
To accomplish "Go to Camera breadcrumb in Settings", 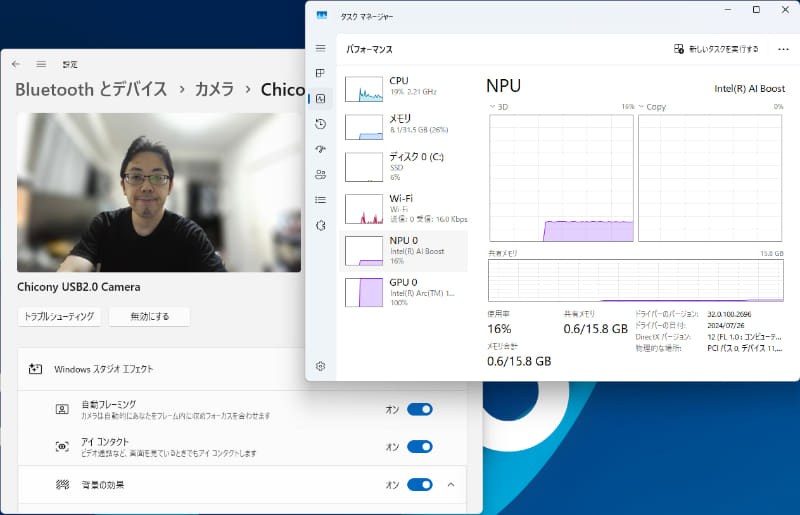I will coord(214,89).
